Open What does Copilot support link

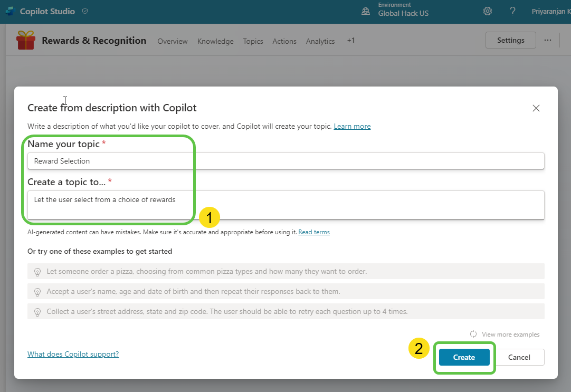[73, 354]
